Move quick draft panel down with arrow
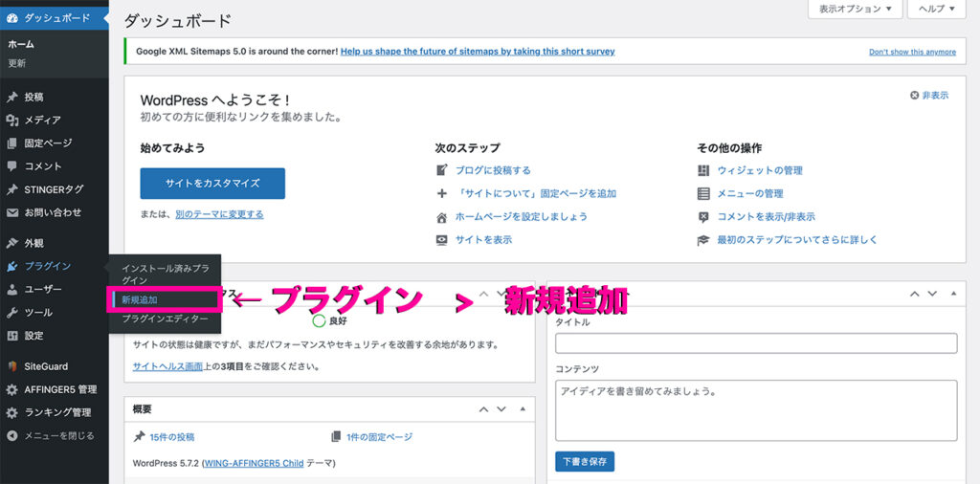The width and height of the screenshot is (980, 484). click(x=932, y=294)
